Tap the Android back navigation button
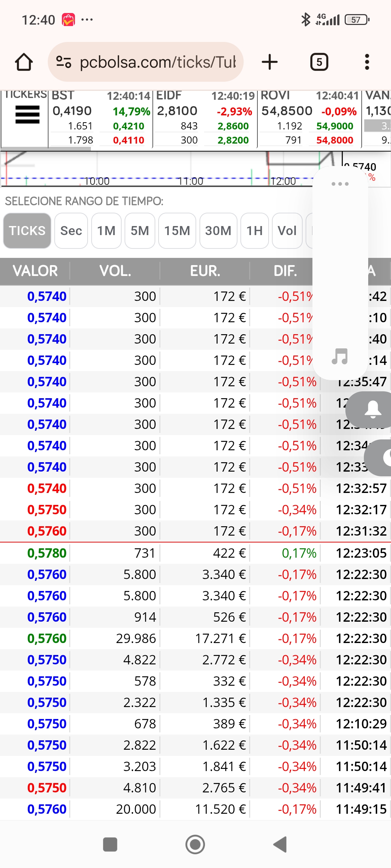The height and width of the screenshot is (868, 391). point(280,844)
